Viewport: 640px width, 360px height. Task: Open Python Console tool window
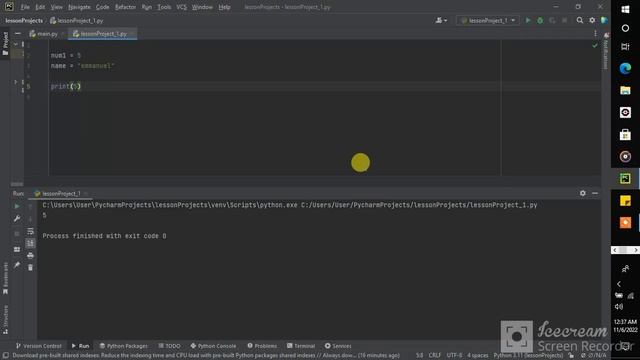coord(213,346)
